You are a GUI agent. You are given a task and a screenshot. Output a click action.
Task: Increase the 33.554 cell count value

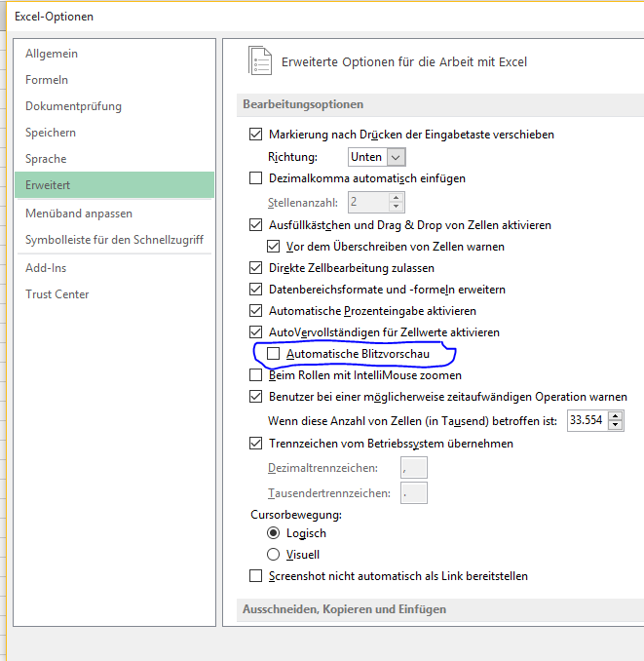[616, 416]
